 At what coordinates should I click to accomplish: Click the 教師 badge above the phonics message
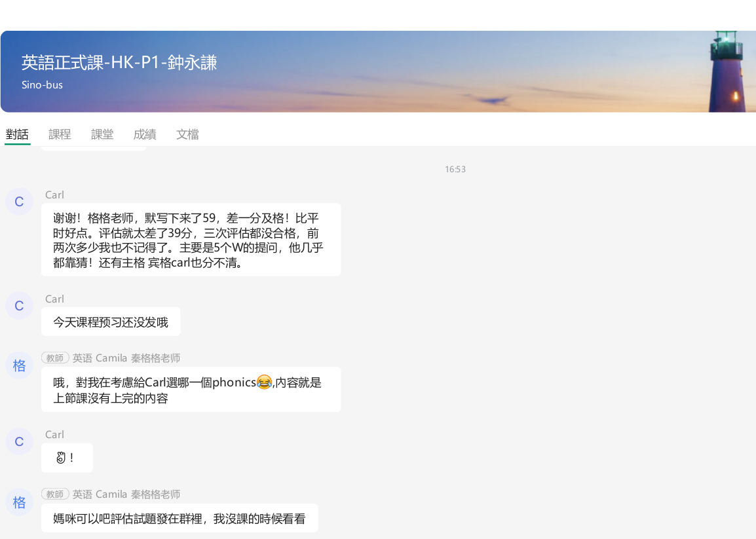point(55,358)
